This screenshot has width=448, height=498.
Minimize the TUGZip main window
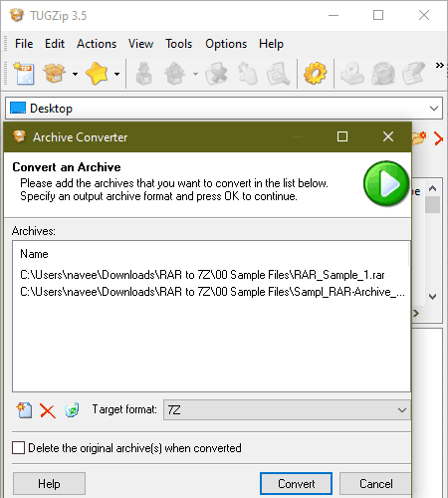click(334, 15)
